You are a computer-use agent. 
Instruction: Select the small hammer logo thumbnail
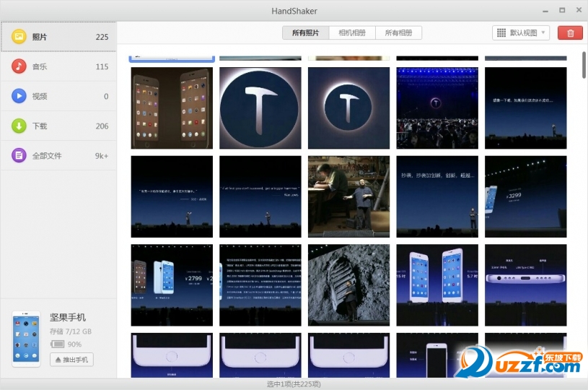click(x=348, y=108)
